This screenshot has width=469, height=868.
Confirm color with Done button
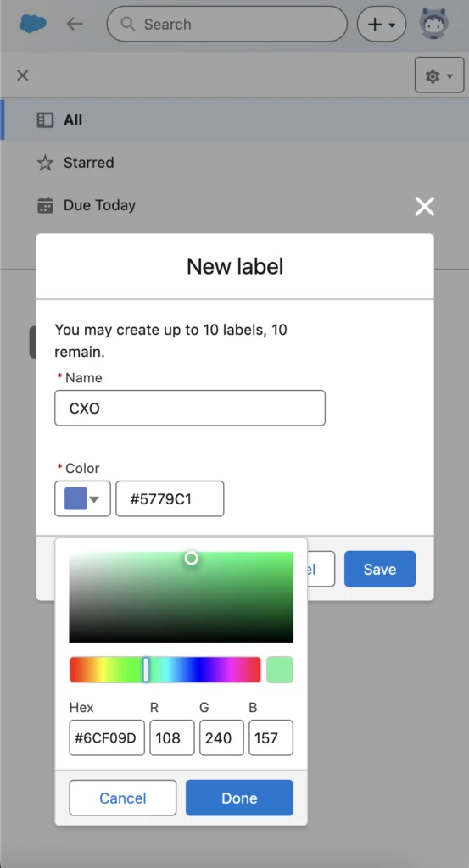point(239,798)
